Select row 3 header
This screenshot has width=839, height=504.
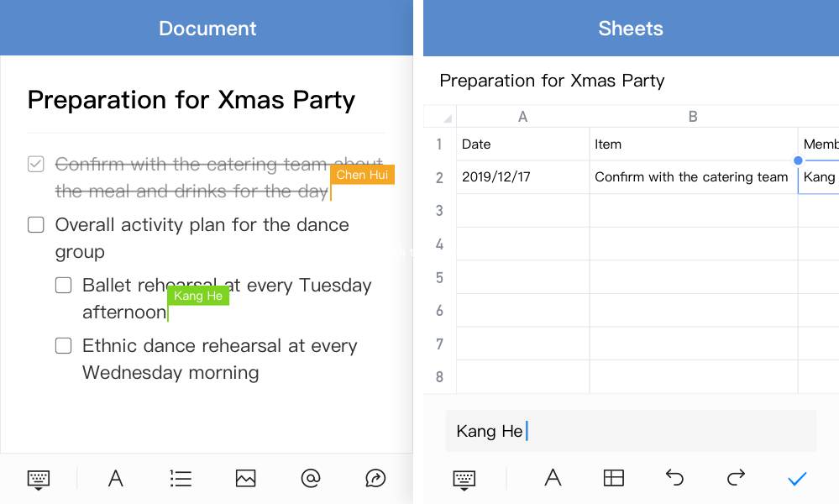pyautogui.click(x=439, y=211)
